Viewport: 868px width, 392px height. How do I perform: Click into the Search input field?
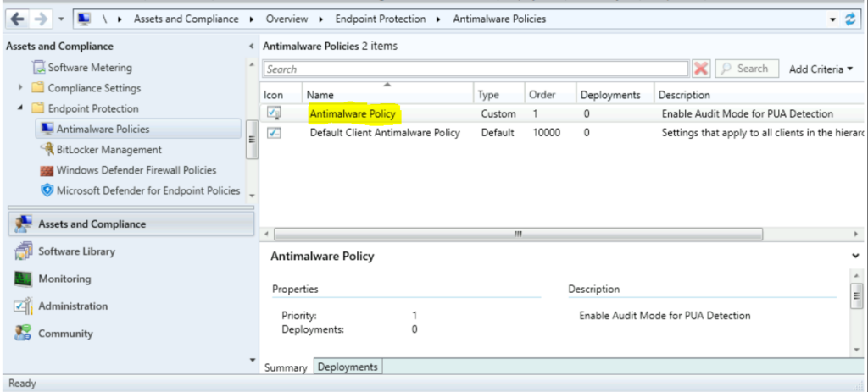476,69
